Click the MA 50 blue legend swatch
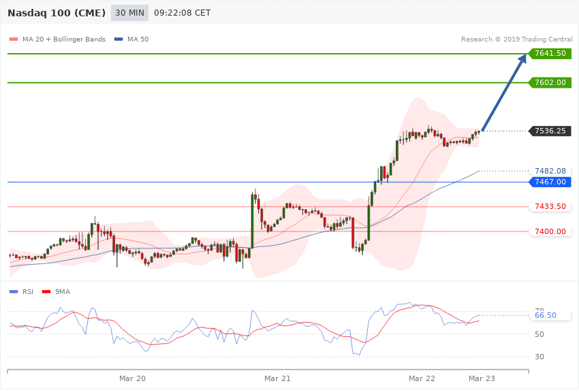 click(119, 39)
